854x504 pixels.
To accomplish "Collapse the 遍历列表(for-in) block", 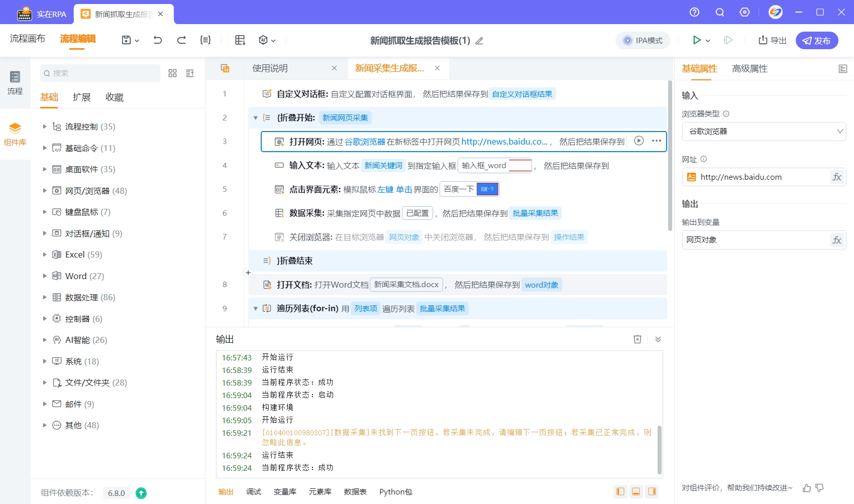I will point(256,309).
